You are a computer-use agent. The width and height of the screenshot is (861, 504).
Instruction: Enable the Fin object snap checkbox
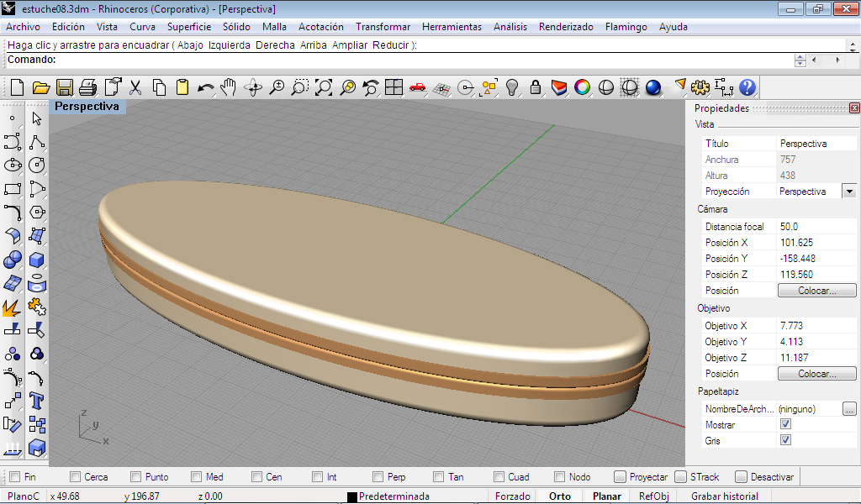(14, 477)
